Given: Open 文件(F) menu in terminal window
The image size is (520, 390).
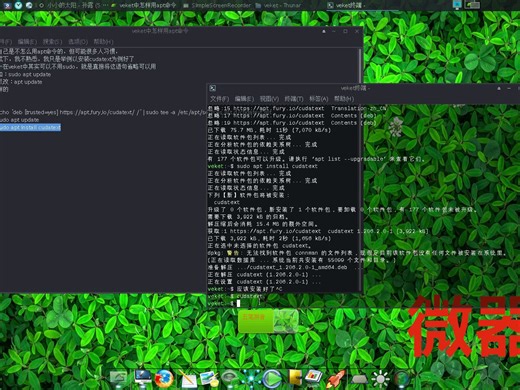Looking at the screenshot, I should coord(219,99).
